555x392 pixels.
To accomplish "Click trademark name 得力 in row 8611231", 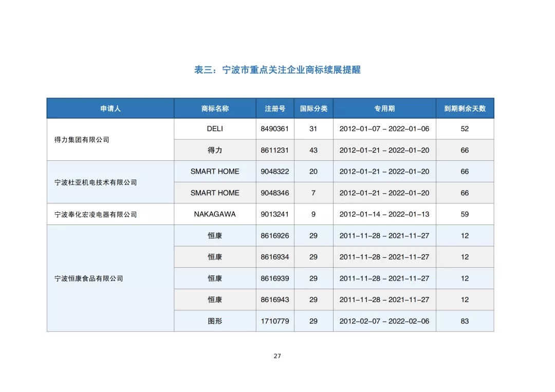I will [x=215, y=151].
